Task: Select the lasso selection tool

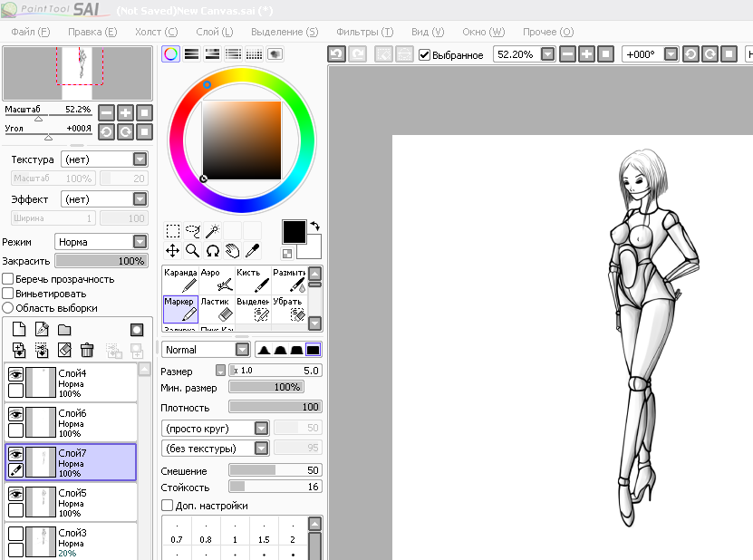Action: click(x=192, y=231)
